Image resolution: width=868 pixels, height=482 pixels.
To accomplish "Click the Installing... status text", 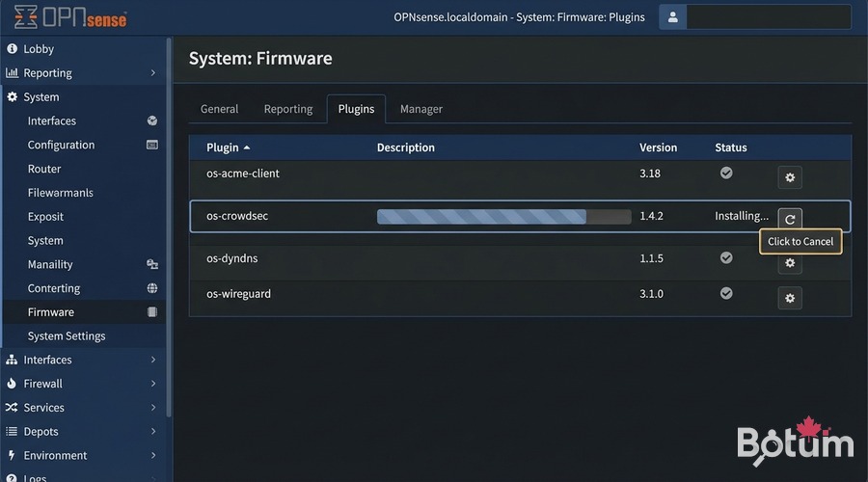I will tap(742, 216).
